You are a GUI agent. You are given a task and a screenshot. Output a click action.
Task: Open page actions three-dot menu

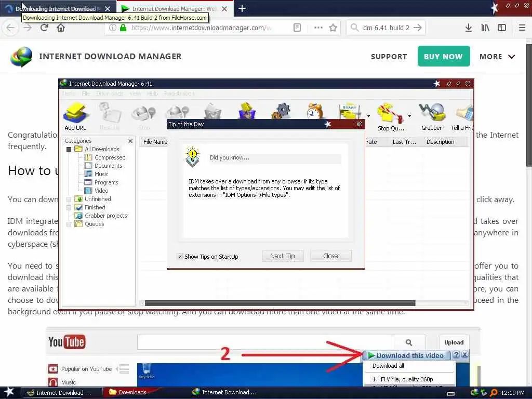pyautogui.click(x=318, y=28)
